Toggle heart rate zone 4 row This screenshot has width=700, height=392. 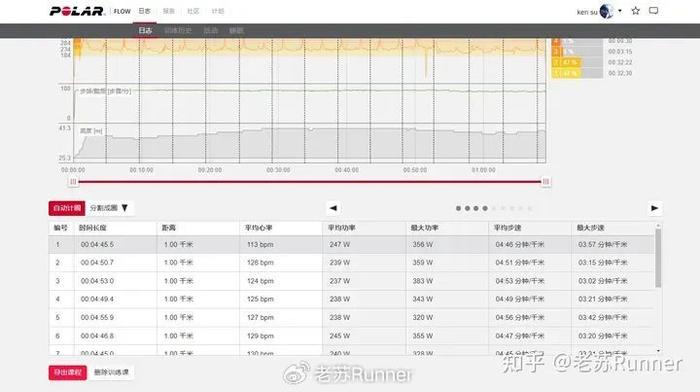click(x=578, y=42)
